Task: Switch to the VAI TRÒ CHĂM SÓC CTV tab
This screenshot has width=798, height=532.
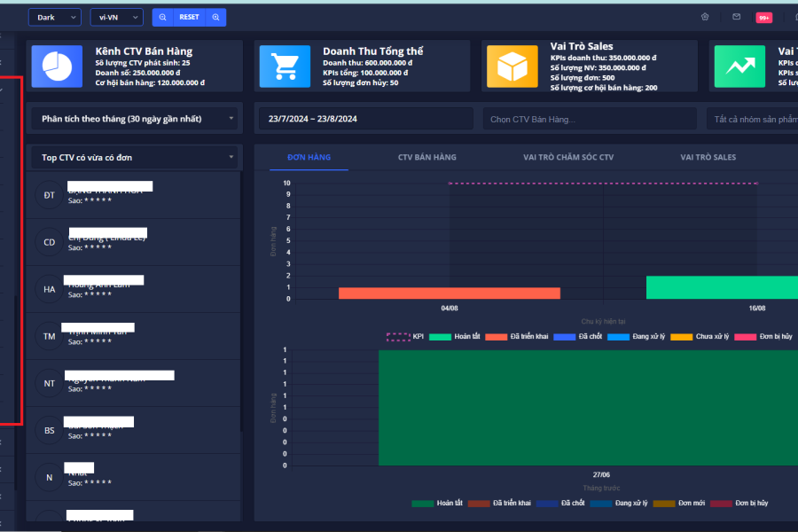Action: [x=568, y=157]
